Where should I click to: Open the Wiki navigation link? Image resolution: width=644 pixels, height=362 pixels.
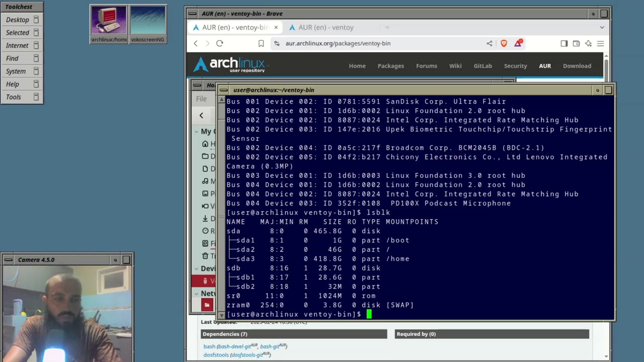(455, 66)
